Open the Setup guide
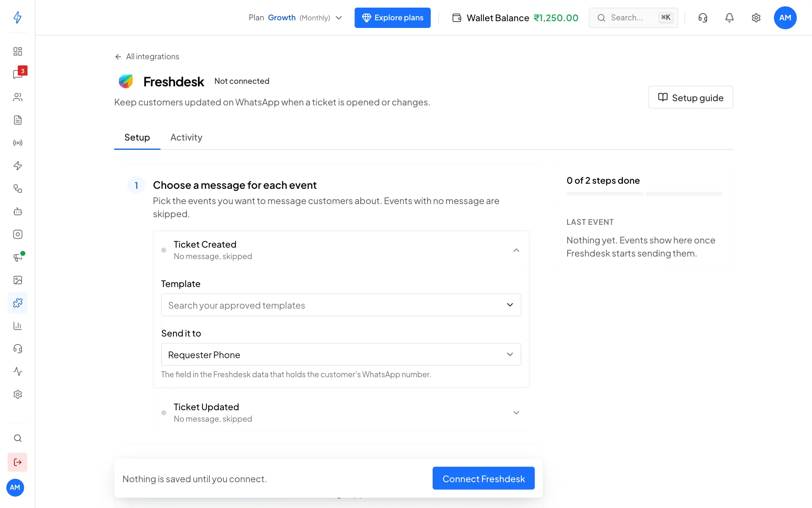This screenshot has width=812, height=508. click(691, 97)
